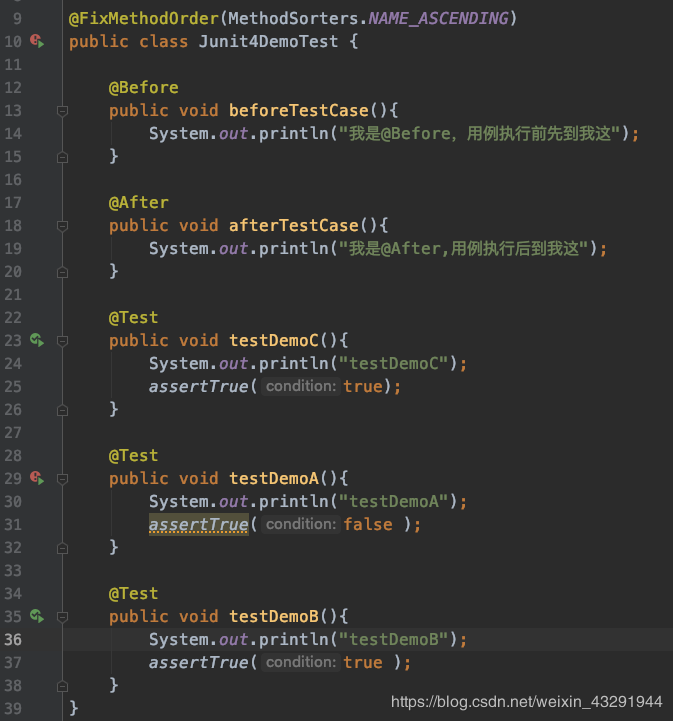The image size is (673, 721).
Task: Click NAME_ASCENDING constant
Action: coord(439,18)
